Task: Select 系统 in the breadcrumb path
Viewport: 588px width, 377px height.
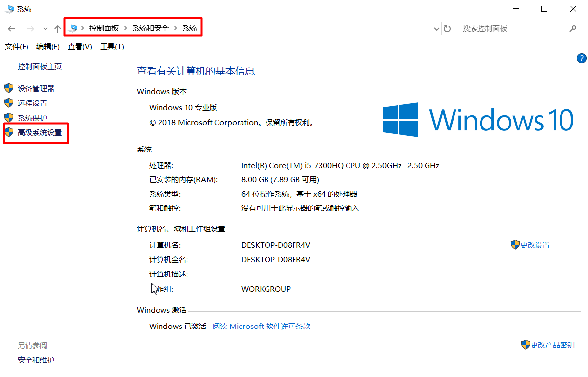Action: coord(189,28)
